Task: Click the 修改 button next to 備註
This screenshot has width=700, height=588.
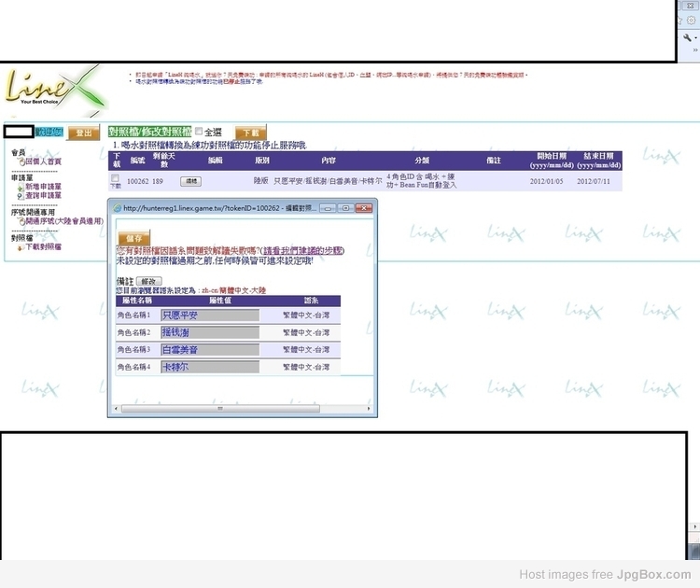Action: [148, 281]
